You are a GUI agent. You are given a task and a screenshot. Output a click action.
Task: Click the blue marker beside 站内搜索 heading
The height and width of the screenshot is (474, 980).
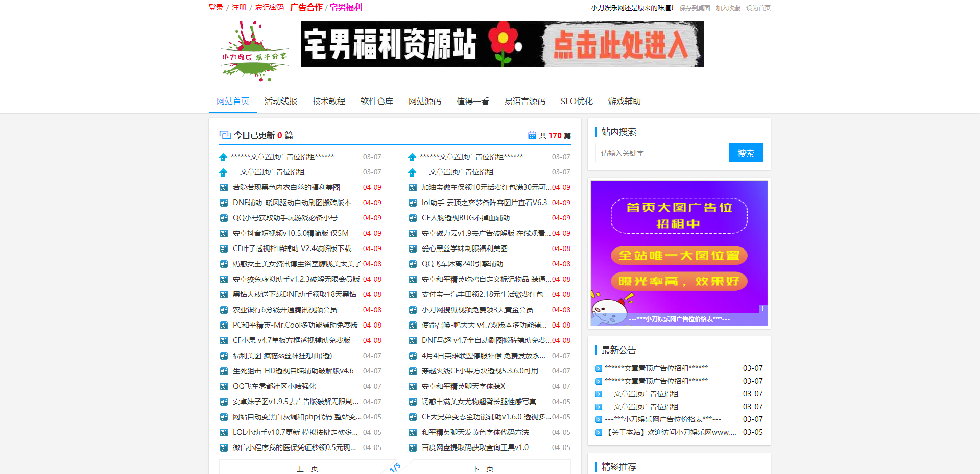pyautogui.click(x=597, y=132)
